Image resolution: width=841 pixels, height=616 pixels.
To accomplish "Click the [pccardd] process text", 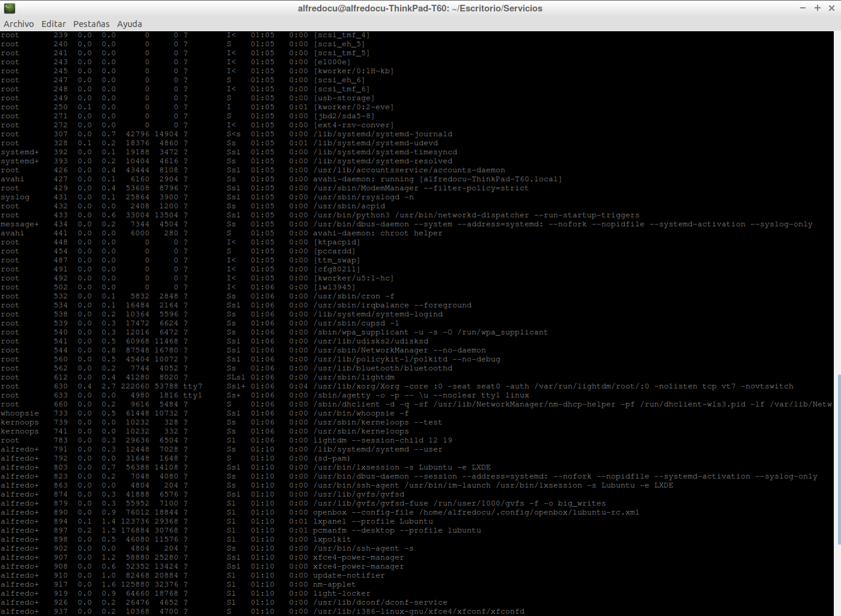I will click(335, 252).
